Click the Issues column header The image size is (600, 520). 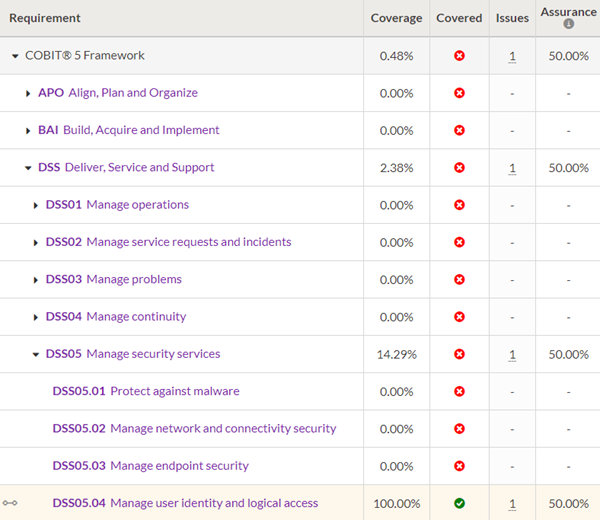click(512, 18)
